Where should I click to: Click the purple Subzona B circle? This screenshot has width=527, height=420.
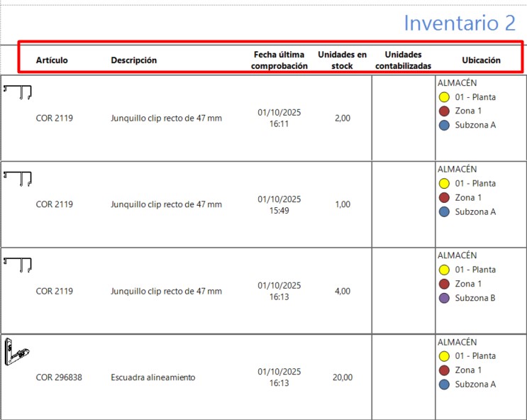(x=444, y=298)
